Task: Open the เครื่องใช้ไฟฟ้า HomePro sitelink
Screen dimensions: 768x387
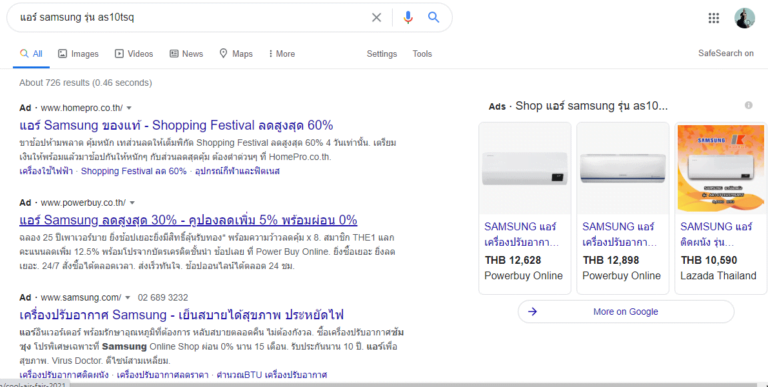Action: point(46,171)
